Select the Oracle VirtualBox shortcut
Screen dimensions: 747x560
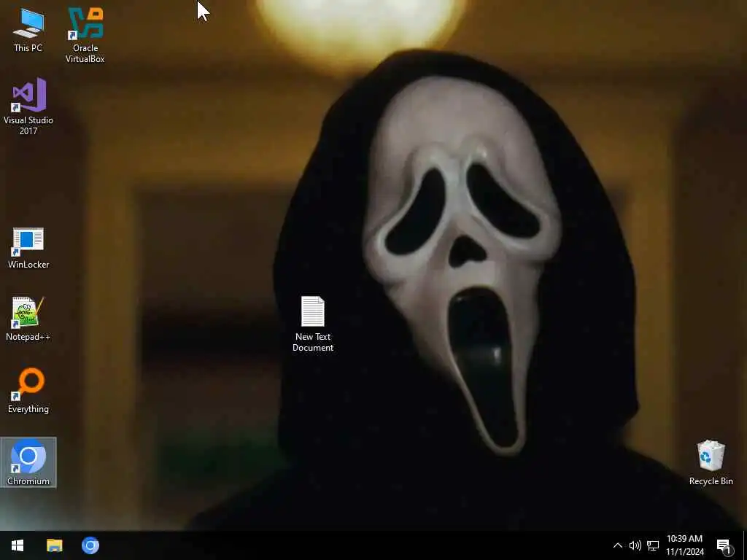pos(85,36)
